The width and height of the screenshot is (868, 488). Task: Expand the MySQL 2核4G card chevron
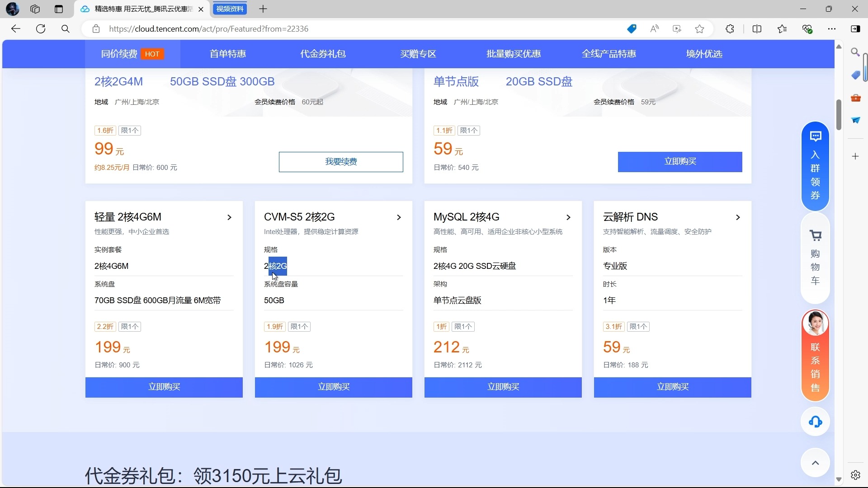tap(568, 217)
